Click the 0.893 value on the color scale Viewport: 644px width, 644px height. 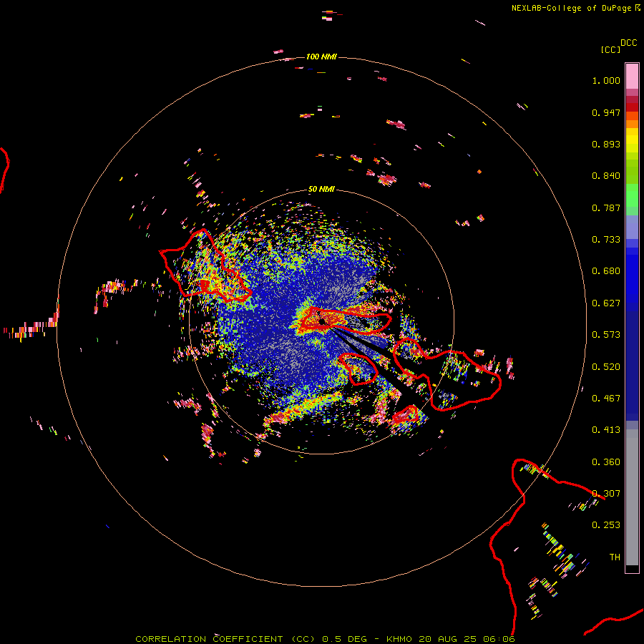606,144
